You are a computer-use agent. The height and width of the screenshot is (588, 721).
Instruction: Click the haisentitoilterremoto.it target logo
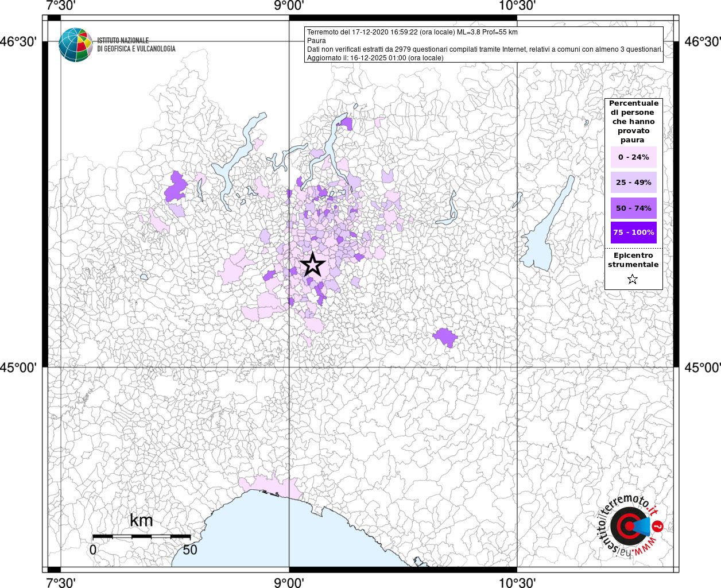coord(630,527)
